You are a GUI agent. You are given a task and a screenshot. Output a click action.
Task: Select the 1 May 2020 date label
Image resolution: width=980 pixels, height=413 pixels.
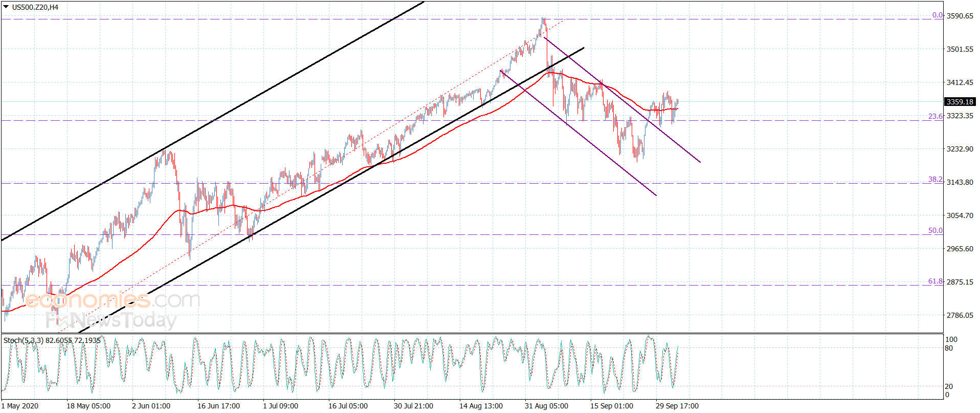20,406
